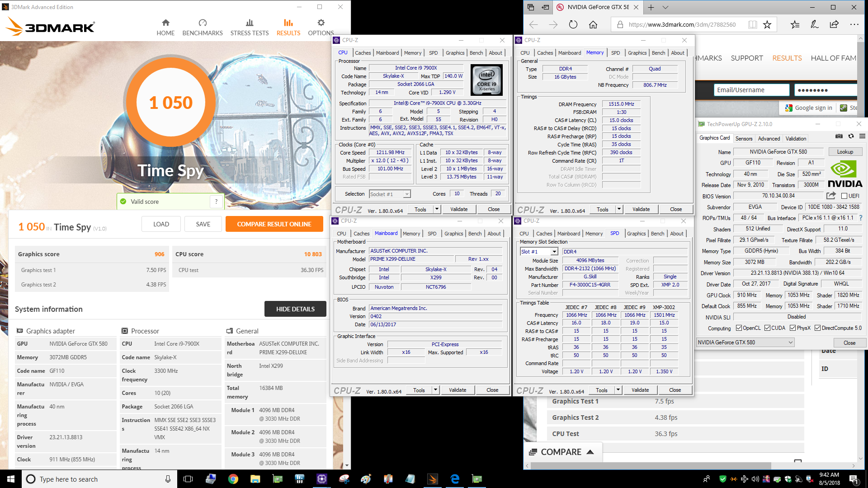Click COMPARE RESULT ONLINE button
Viewport: 868px width, 488px height.
tap(274, 224)
